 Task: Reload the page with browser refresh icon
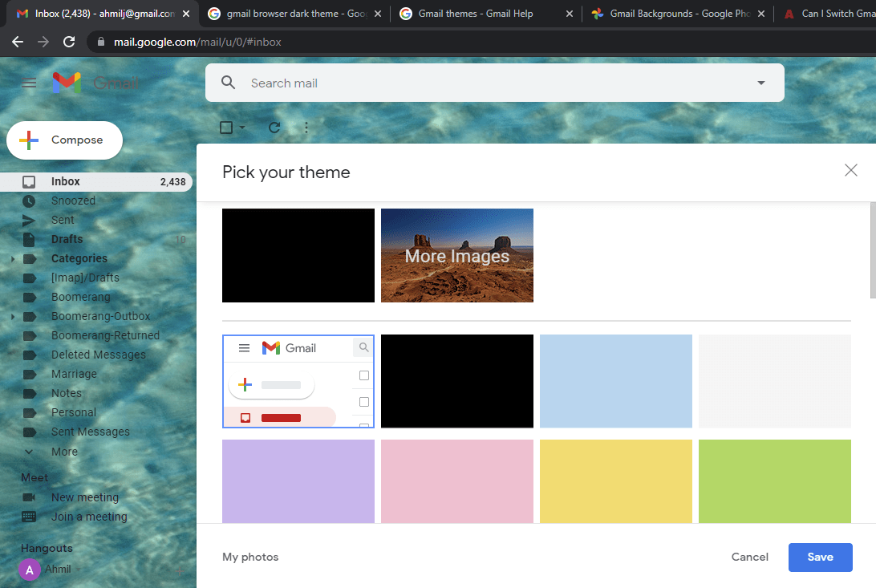click(x=69, y=42)
